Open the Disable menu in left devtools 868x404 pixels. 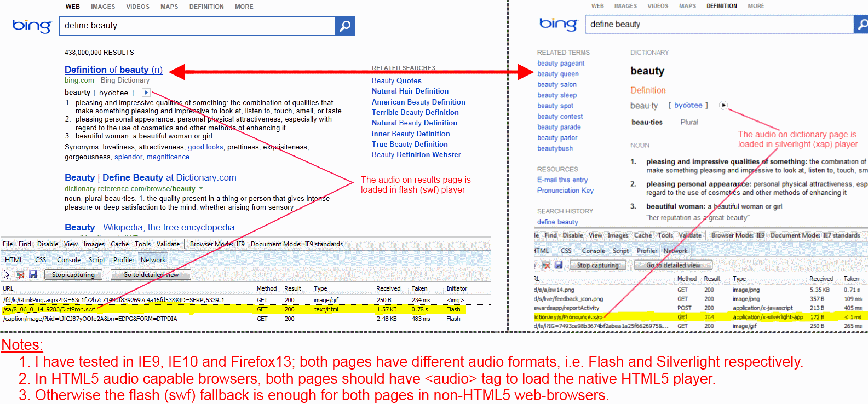pyautogui.click(x=48, y=244)
